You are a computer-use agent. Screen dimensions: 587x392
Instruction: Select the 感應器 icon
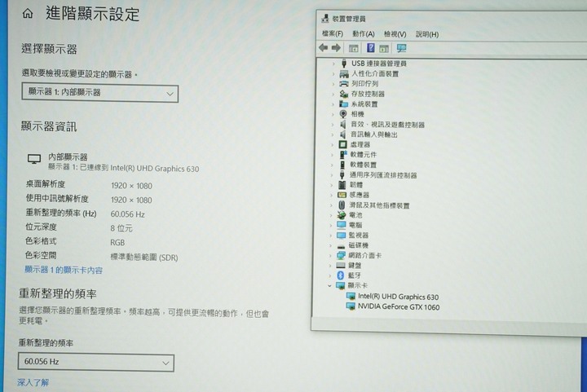(342, 195)
